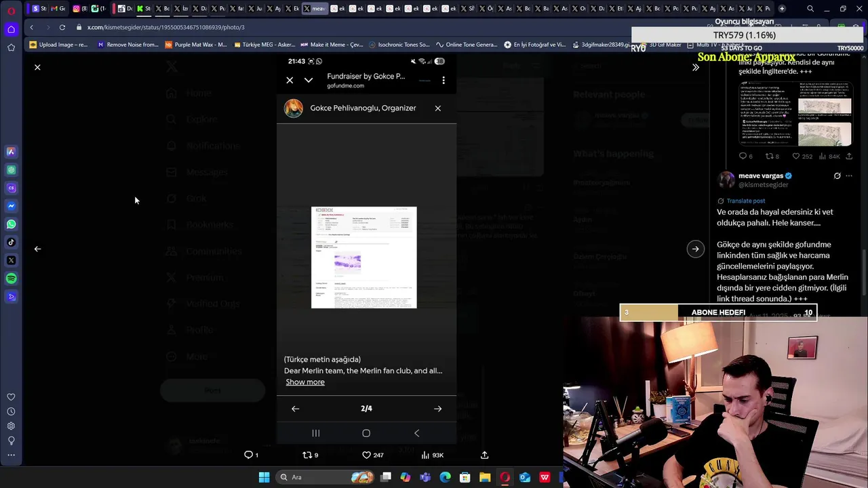Share the photo post with the upload icon
The height and width of the screenshot is (488, 868).
click(484, 455)
